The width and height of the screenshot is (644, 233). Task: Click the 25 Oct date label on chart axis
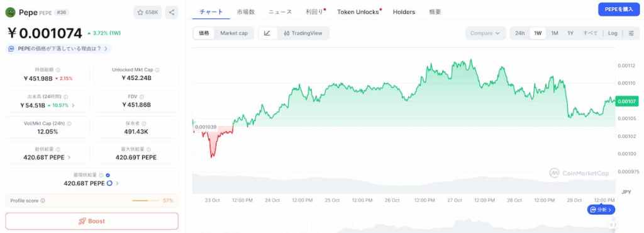coord(332,200)
